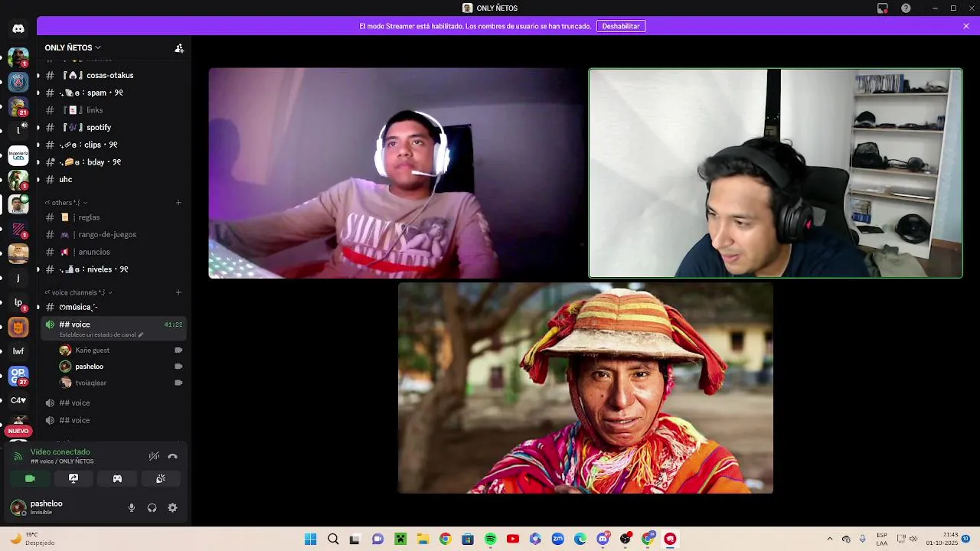
Task: Disconnect from voice call with hang-up icon
Action: [x=172, y=456]
